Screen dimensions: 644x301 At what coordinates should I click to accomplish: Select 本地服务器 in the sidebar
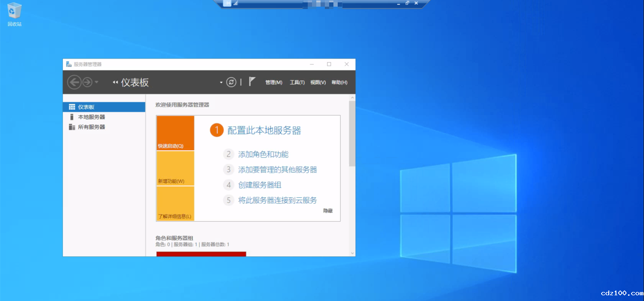91,117
